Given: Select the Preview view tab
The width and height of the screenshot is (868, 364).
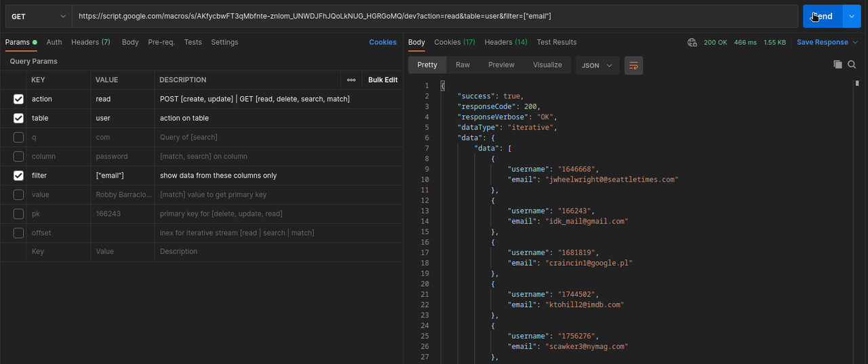Looking at the screenshot, I should coord(501,65).
